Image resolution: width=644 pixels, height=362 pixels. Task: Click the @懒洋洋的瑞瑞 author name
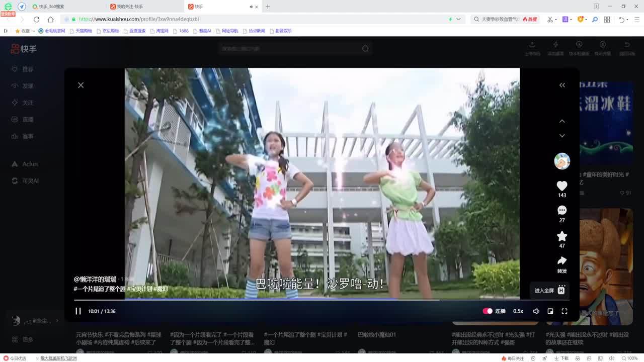click(95, 279)
